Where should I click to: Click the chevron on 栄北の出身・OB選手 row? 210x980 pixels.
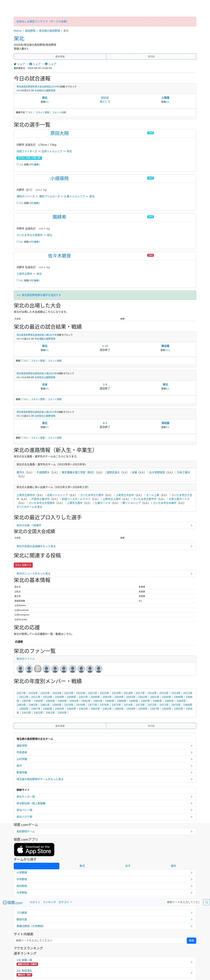(x=191, y=525)
